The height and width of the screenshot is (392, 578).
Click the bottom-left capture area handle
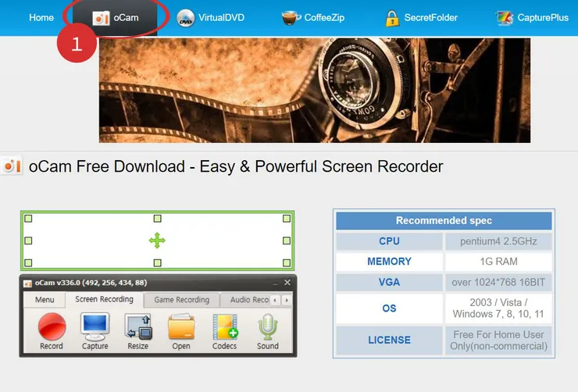(28, 262)
